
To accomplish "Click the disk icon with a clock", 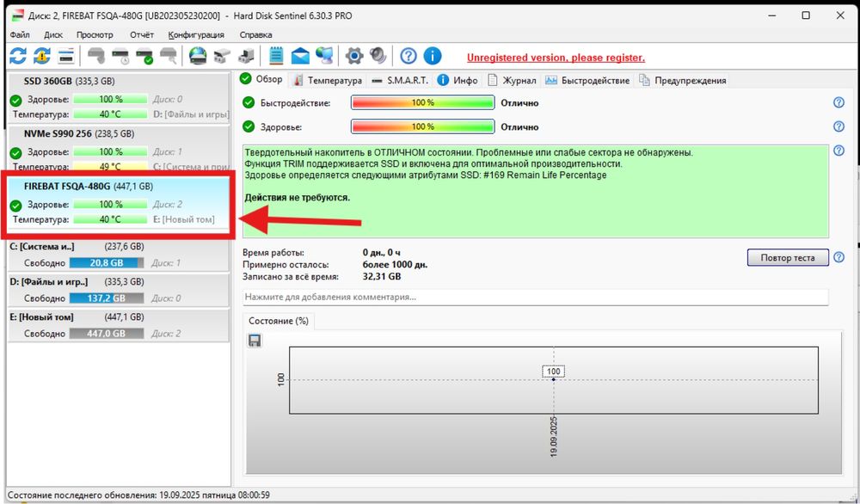I will [120, 56].
